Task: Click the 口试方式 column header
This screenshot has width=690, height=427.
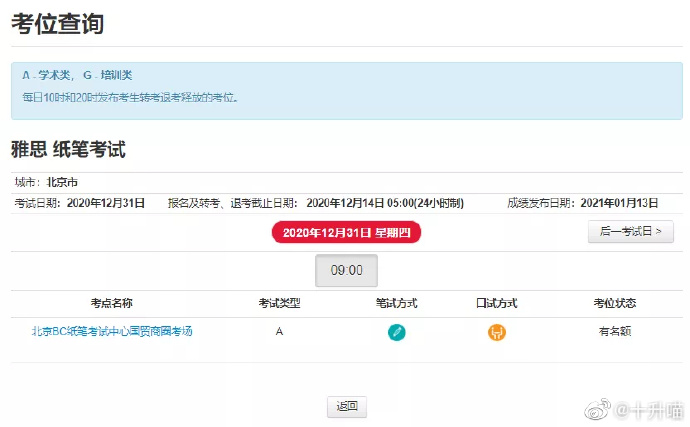Action: (497, 303)
